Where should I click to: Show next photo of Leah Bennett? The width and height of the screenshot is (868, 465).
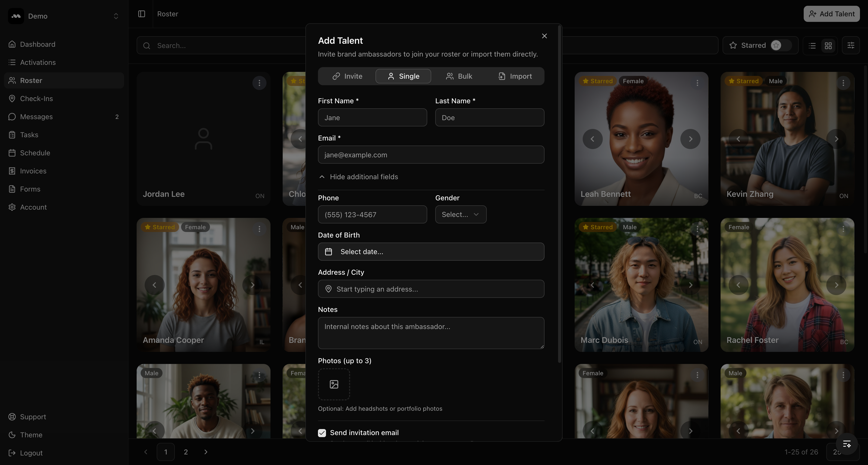click(690, 139)
